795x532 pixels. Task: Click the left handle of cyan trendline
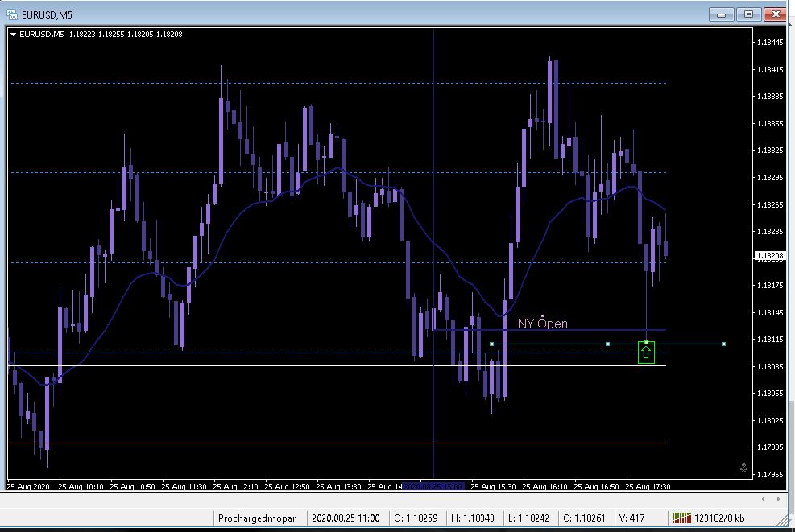coord(491,344)
